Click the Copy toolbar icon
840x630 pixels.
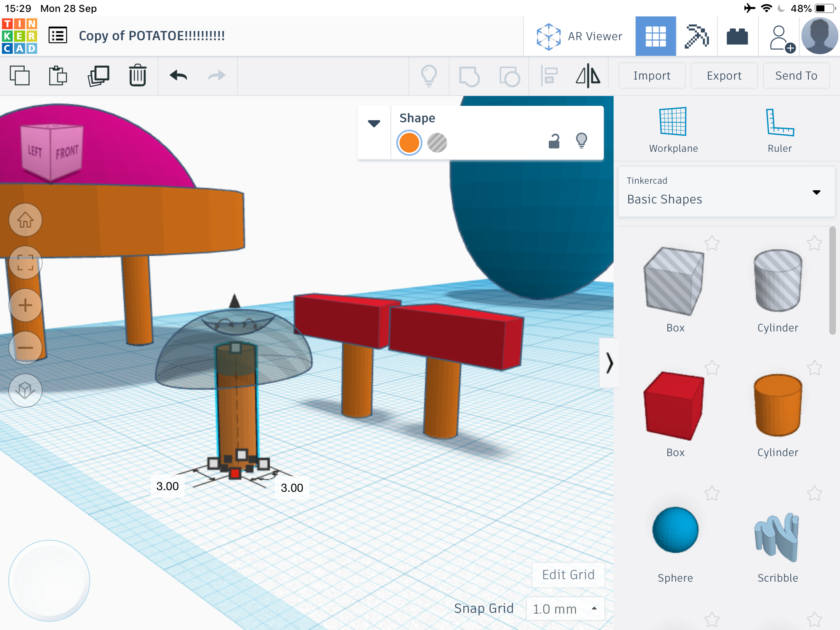point(20,75)
